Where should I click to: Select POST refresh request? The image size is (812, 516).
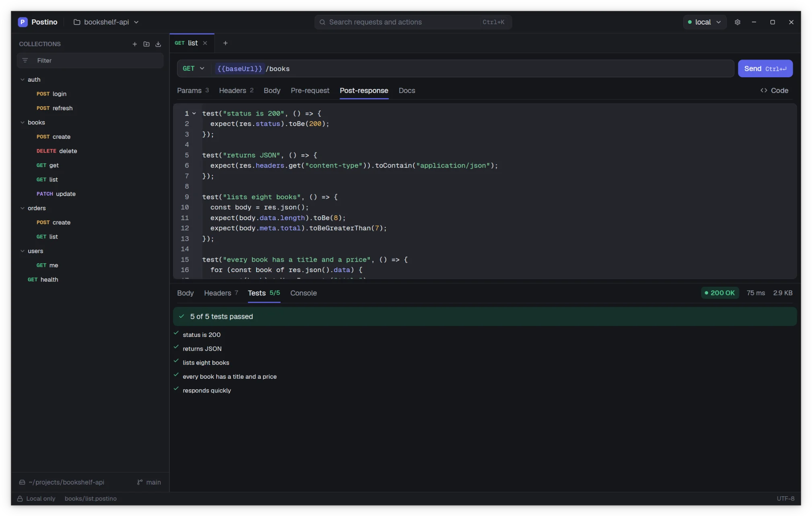pyautogui.click(x=54, y=108)
